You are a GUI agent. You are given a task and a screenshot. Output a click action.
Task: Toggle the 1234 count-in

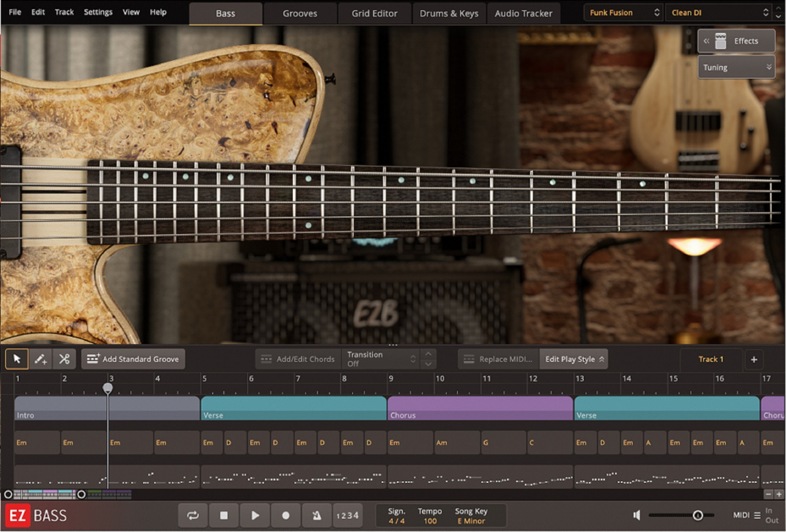coord(348,516)
